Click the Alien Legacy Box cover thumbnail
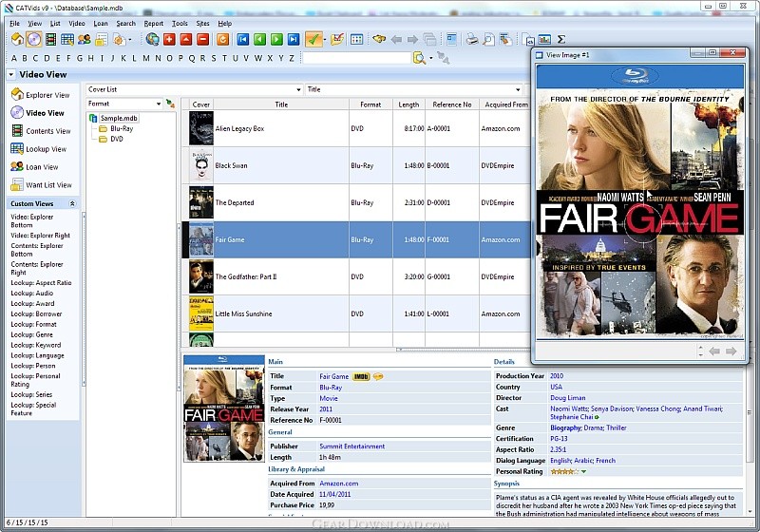760x532 pixels. coord(201,128)
